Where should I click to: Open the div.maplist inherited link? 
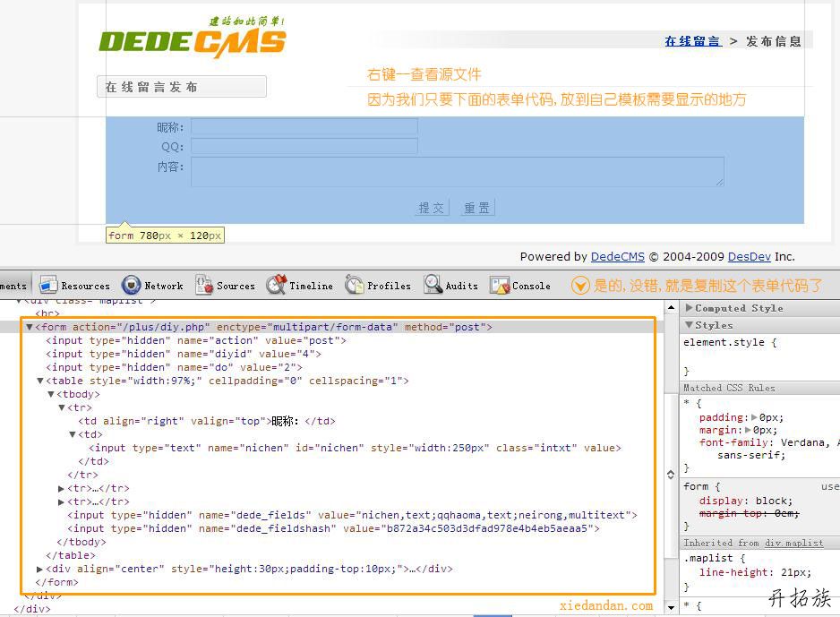pos(794,543)
